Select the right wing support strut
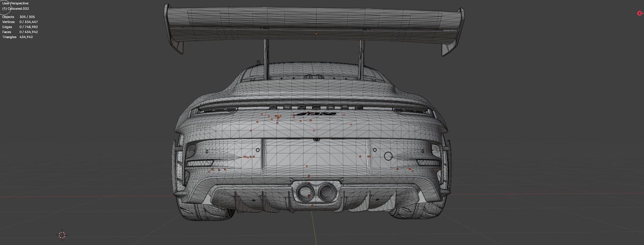This screenshot has height=245, width=644. pyautogui.click(x=362, y=59)
